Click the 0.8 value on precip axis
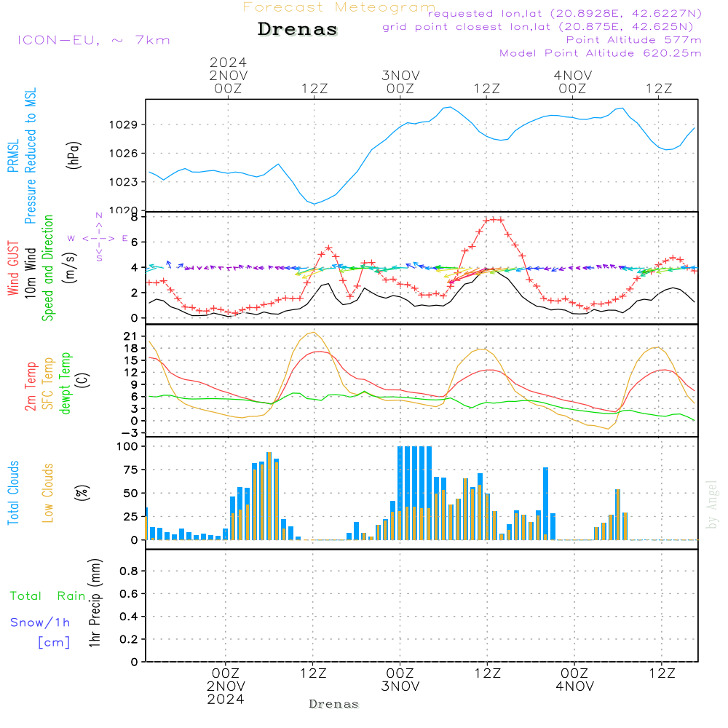The height and width of the screenshot is (728, 728). 129,571
